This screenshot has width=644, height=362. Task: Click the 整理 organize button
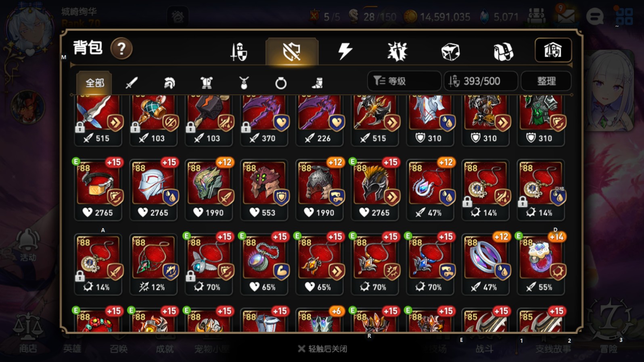click(x=546, y=81)
